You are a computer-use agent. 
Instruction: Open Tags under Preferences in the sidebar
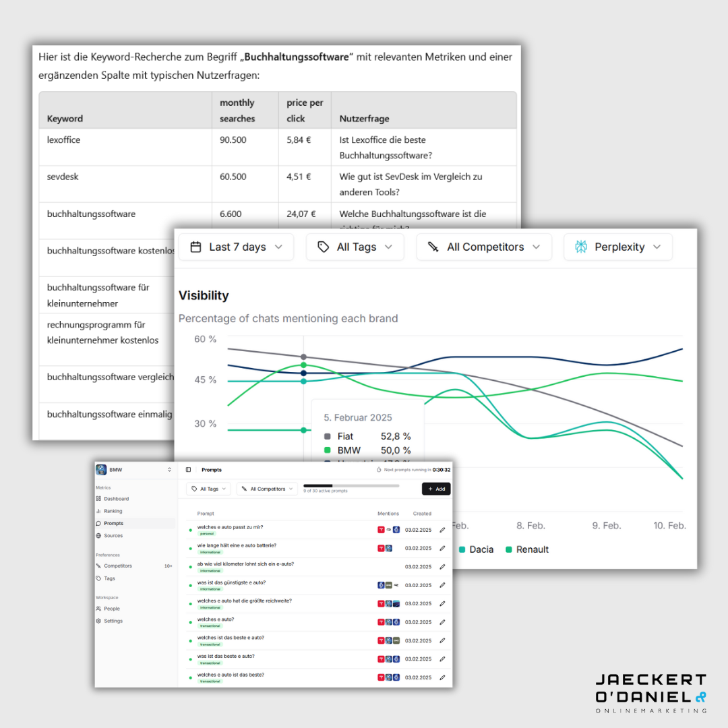coord(109,578)
